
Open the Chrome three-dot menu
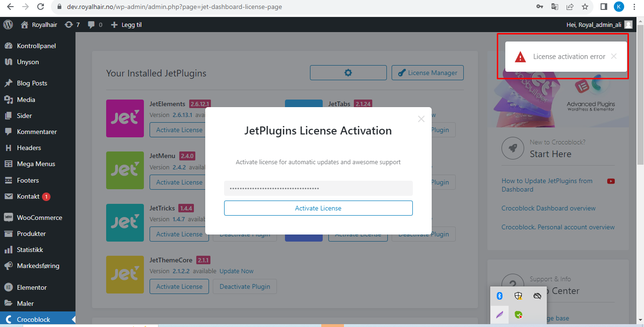point(635,7)
